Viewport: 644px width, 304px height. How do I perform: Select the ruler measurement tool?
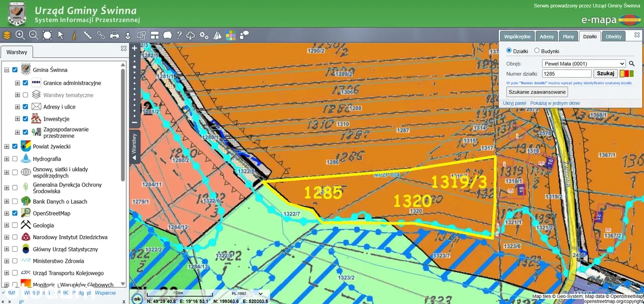pos(88,35)
